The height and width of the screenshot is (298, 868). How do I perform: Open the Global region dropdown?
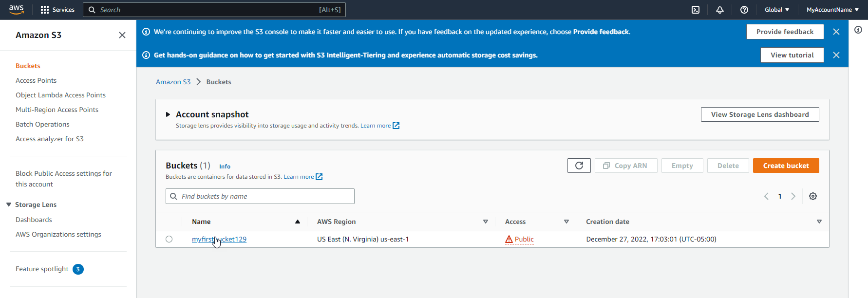point(776,10)
